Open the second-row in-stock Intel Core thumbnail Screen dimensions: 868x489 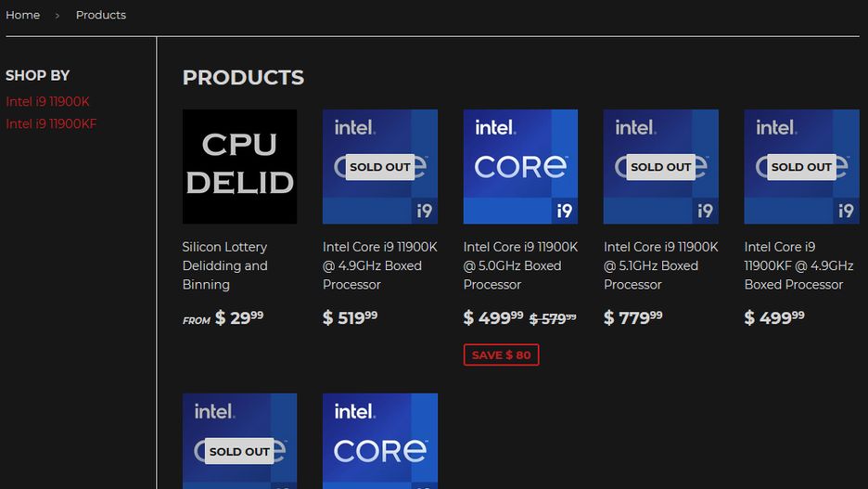point(380,442)
